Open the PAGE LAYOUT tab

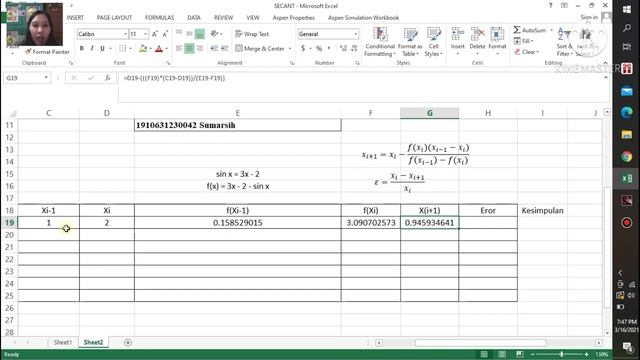point(114,18)
